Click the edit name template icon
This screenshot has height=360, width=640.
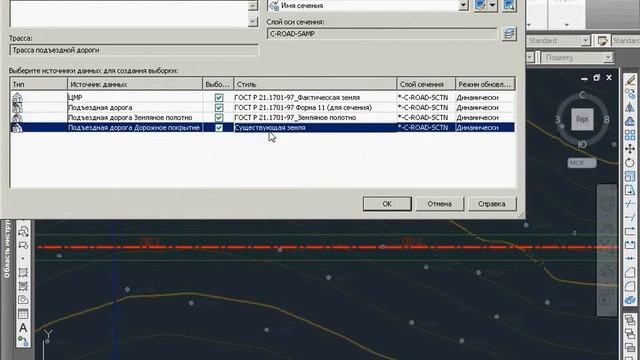point(480,5)
